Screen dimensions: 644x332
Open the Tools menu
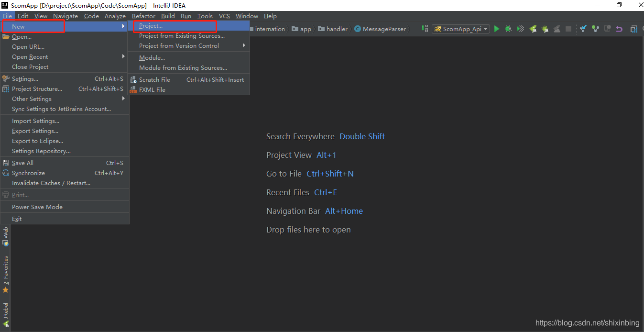pyautogui.click(x=205, y=16)
